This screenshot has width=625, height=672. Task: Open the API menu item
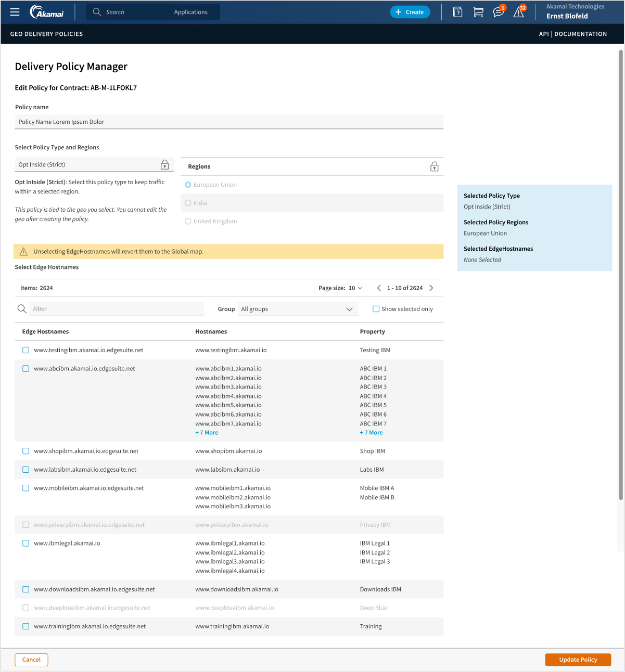tap(544, 34)
